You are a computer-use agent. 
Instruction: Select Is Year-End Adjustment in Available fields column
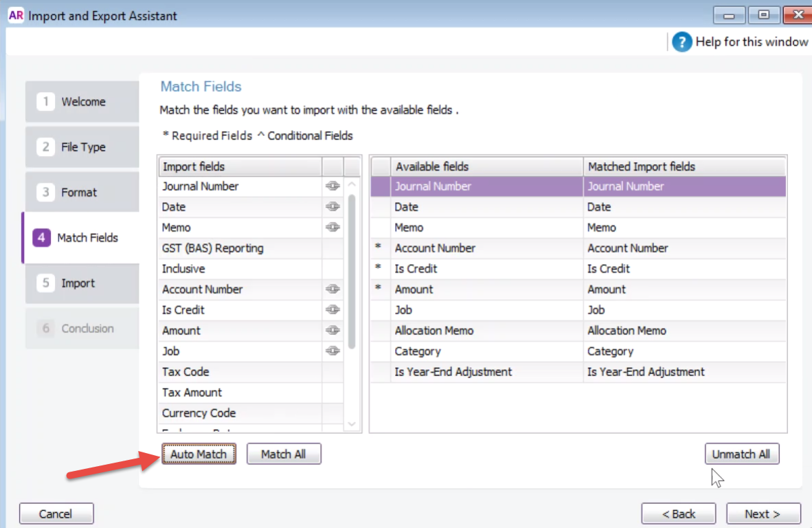click(487, 372)
